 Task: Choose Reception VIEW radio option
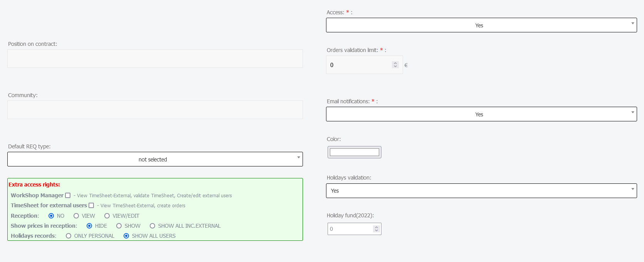(76, 216)
